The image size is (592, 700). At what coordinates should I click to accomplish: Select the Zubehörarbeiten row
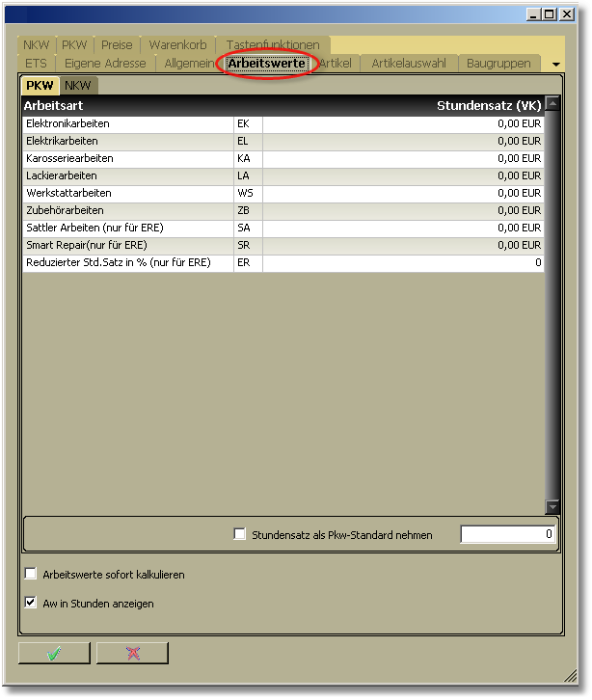pos(283,211)
